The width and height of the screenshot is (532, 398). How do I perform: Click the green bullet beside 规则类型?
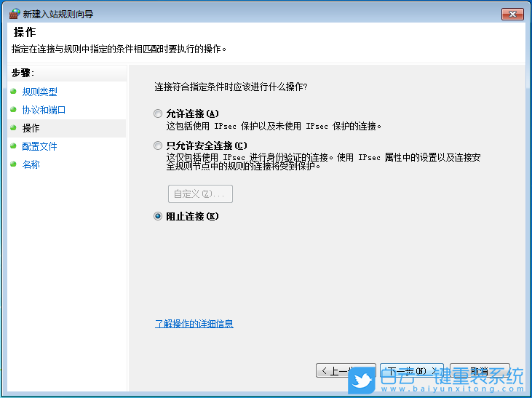click(13, 91)
